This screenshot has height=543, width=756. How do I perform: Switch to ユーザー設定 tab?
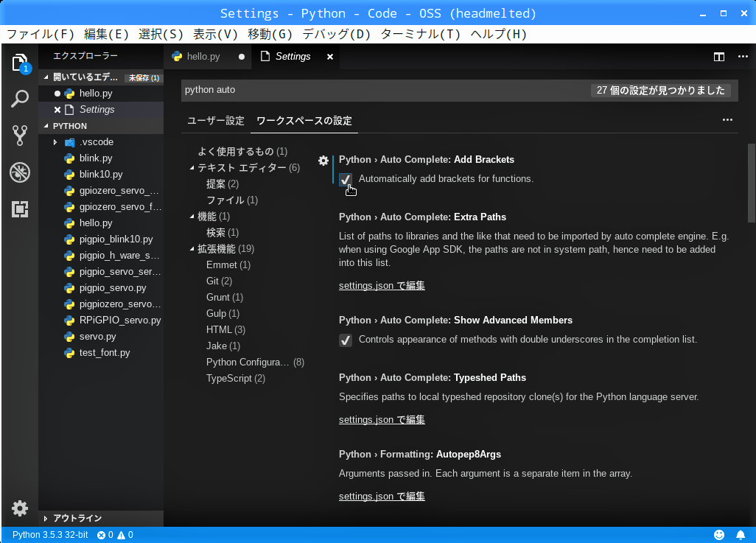tap(215, 121)
